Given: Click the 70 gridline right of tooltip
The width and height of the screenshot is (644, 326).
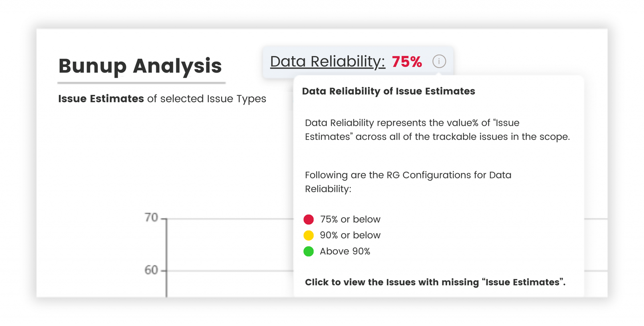Looking at the screenshot, I should coord(596,219).
